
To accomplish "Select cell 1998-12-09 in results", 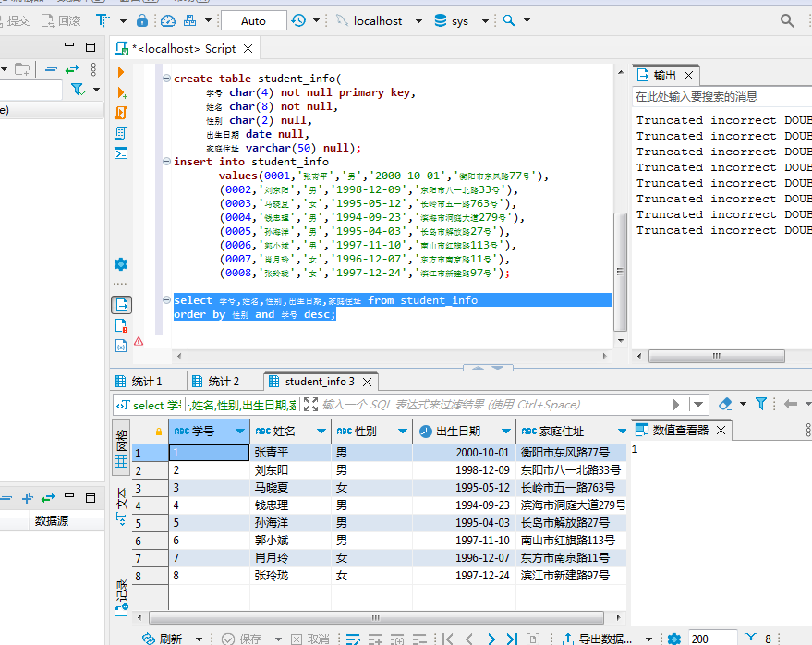I will 464,470.
